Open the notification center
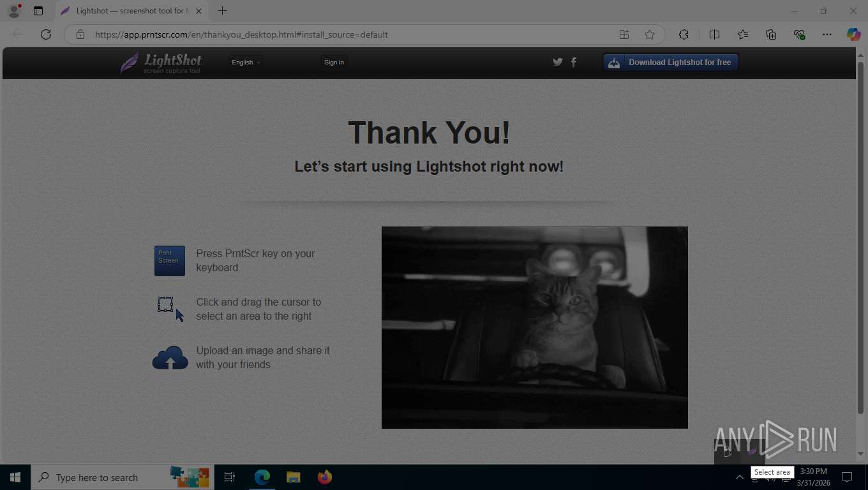 [x=848, y=477]
